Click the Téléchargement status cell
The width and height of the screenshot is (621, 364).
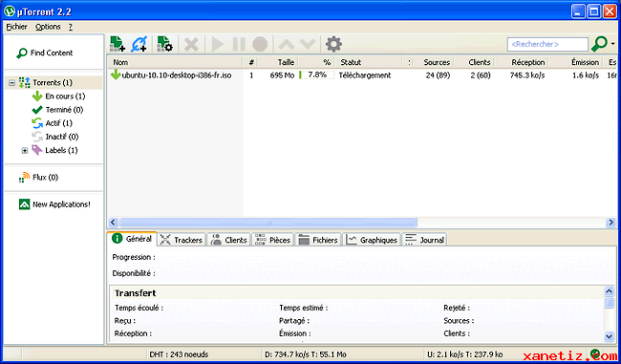365,75
